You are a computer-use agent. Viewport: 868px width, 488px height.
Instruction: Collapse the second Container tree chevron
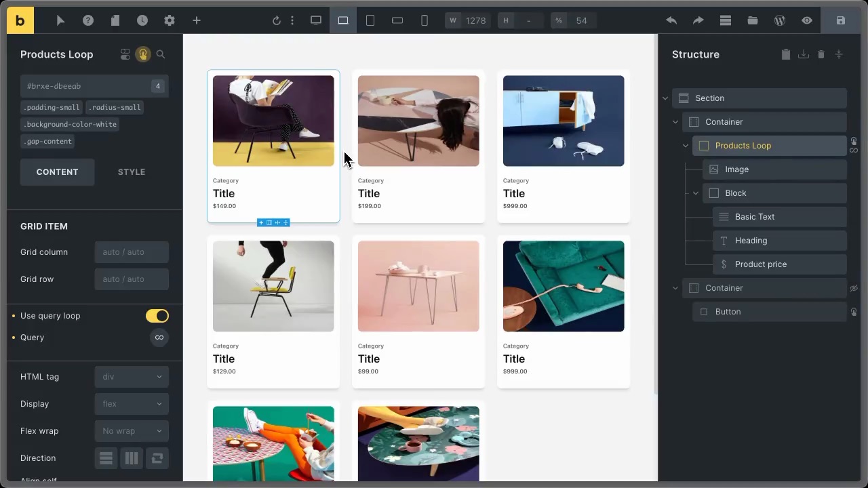point(675,288)
